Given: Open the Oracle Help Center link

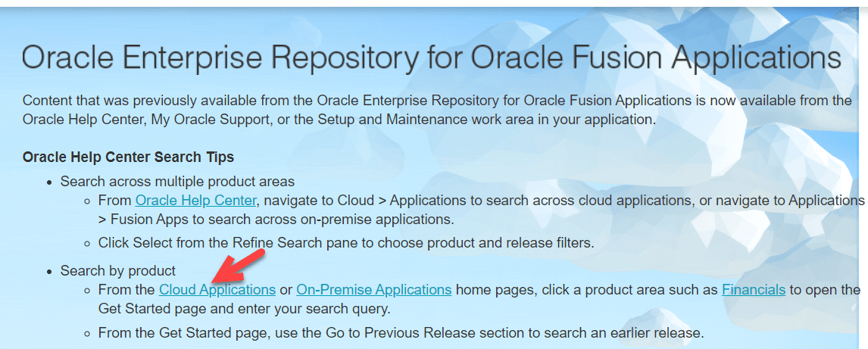Looking at the screenshot, I should (196, 201).
